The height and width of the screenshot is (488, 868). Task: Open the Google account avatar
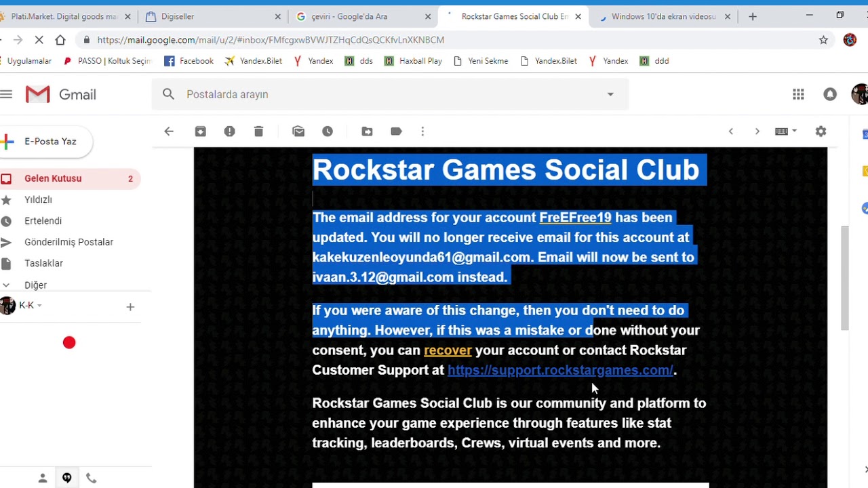[859, 94]
